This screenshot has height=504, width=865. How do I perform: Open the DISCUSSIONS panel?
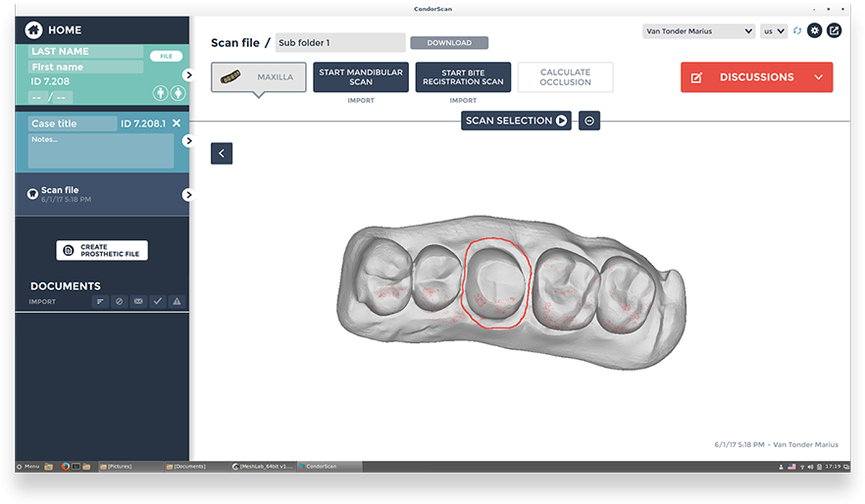(756, 77)
